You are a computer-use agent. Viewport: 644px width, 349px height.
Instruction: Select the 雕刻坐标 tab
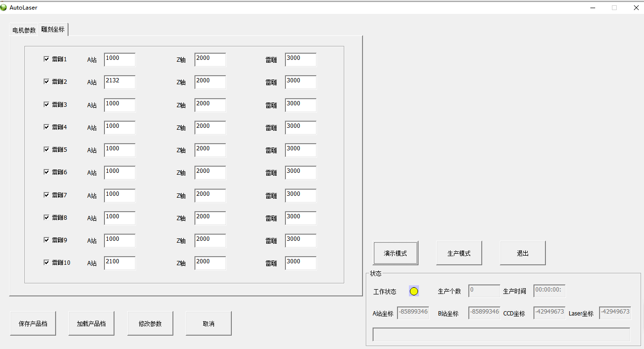point(53,29)
